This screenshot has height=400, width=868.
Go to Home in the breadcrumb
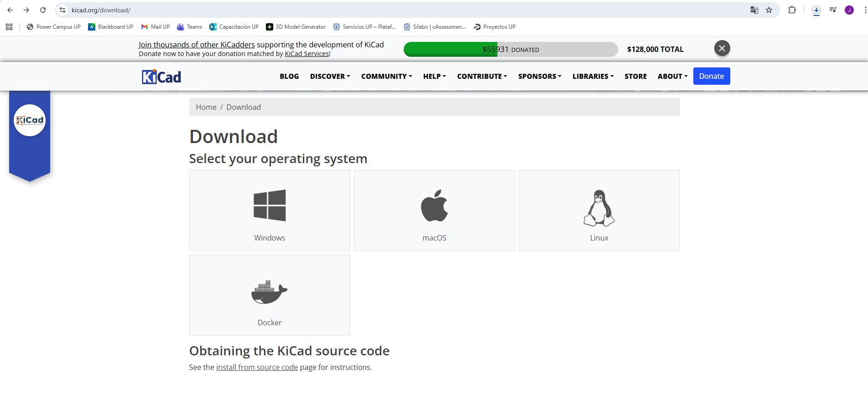click(x=206, y=107)
